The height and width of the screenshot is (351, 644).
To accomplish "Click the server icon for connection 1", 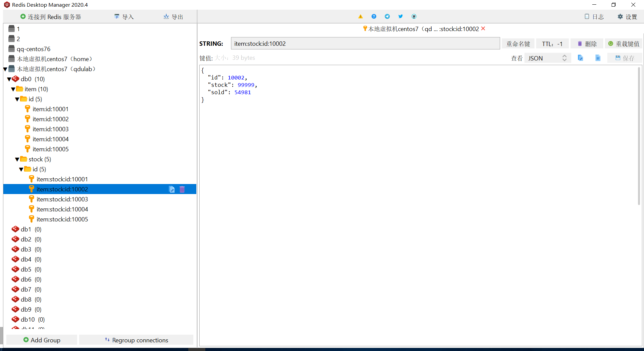I will pos(12,29).
